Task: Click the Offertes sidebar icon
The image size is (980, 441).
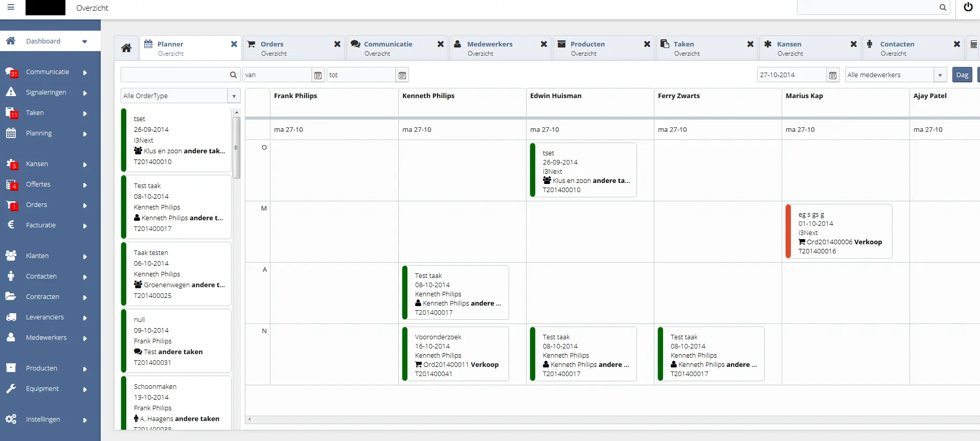Action: click(11, 184)
